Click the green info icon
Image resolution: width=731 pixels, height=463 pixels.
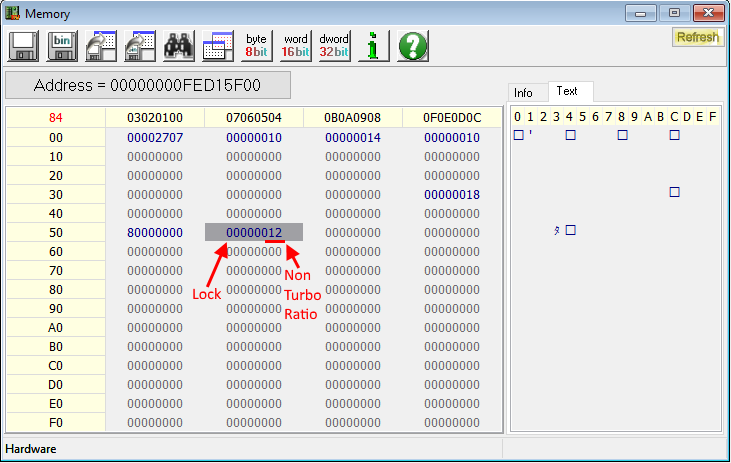(373, 46)
